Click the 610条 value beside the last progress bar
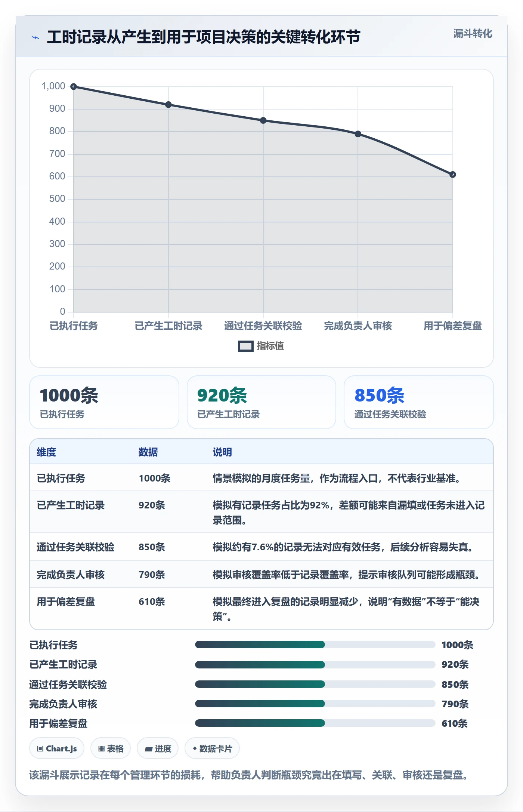The image size is (523, 812). pyautogui.click(x=455, y=723)
